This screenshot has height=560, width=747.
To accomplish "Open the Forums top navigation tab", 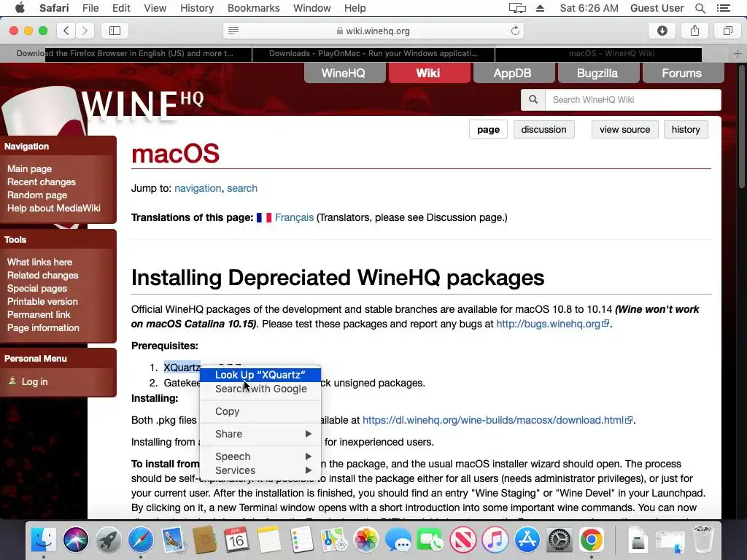I will pos(682,73).
